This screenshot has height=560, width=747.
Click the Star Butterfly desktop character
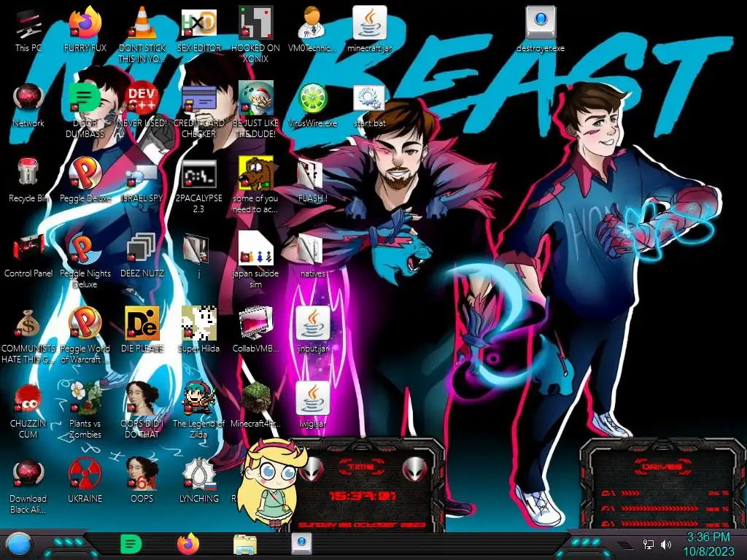[x=271, y=483]
